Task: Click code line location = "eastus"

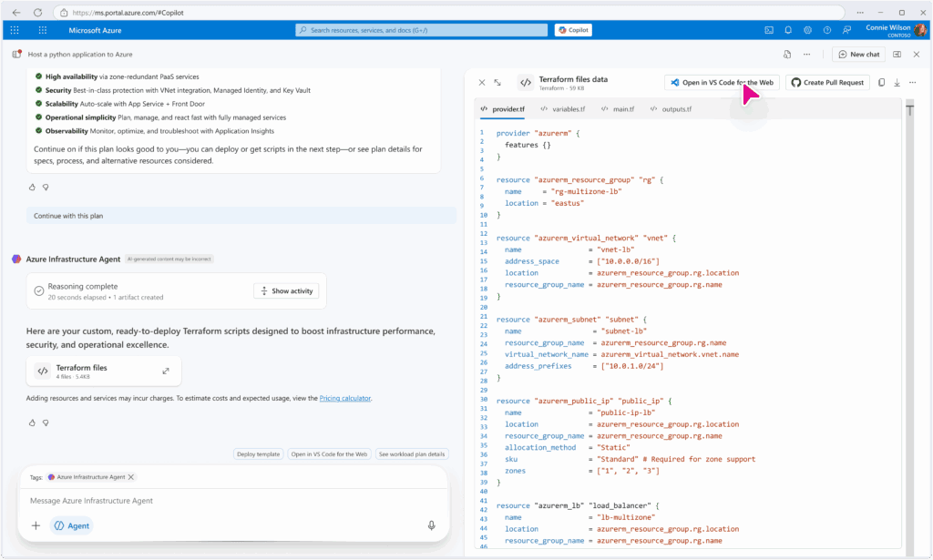Action: pos(545,203)
